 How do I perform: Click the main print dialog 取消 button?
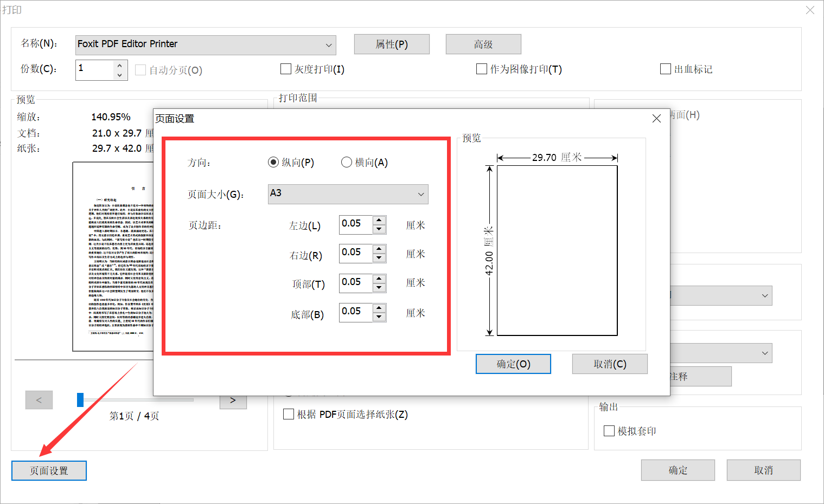(764, 470)
